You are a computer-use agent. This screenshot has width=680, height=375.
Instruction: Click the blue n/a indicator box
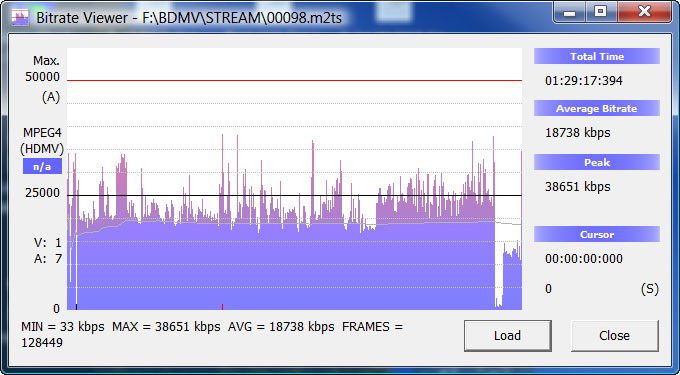pyautogui.click(x=42, y=166)
